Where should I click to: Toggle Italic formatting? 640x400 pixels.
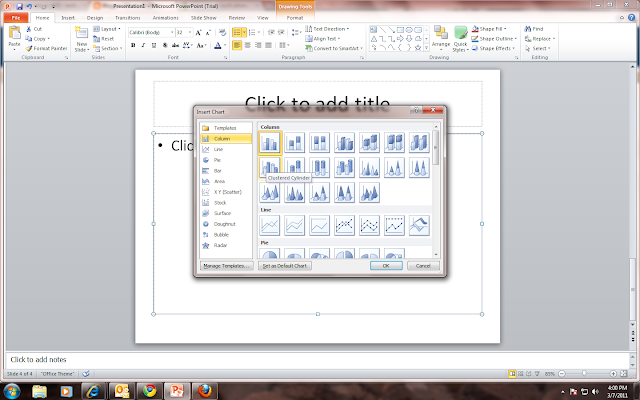pyautogui.click(x=143, y=45)
